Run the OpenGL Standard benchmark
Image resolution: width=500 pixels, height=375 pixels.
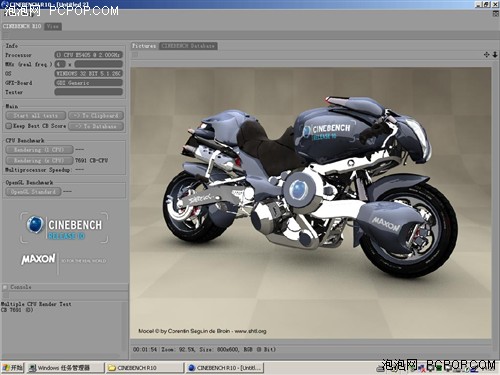[x=33, y=192]
